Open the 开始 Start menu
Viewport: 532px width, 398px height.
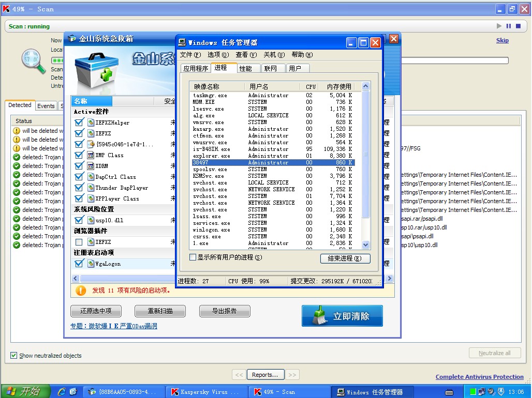coord(25,392)
